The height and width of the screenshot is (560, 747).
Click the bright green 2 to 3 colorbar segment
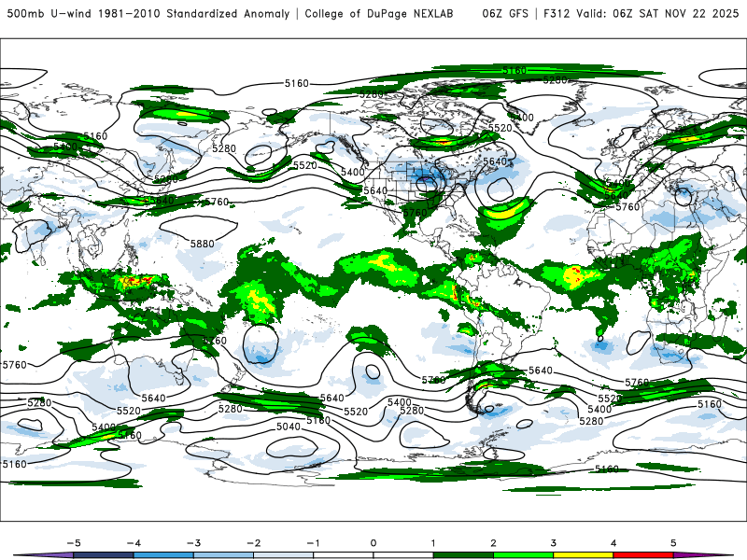(523, 555)
